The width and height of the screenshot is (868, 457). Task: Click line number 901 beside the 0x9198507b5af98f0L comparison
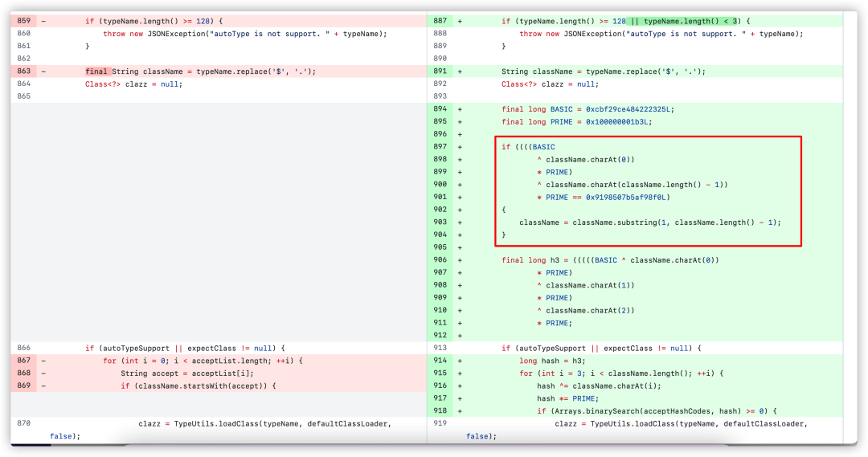pyautogui.click(x=440, y=197)
